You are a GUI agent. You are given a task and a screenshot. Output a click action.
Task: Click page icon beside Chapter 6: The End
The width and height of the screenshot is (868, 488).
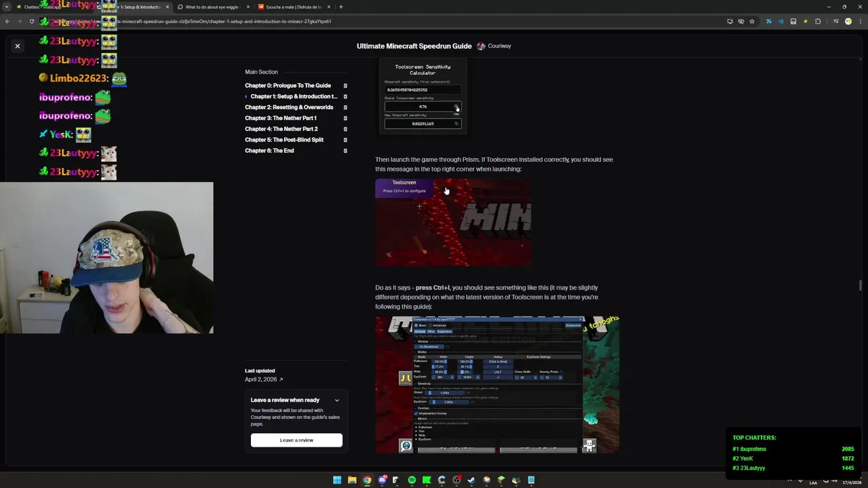[345, 150]
